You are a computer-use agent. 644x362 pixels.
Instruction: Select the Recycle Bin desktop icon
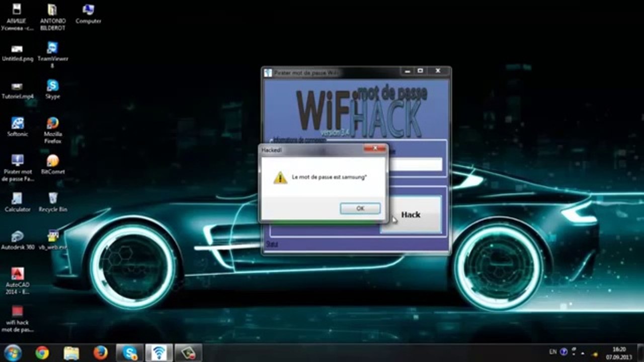click(x=52, y=202)
